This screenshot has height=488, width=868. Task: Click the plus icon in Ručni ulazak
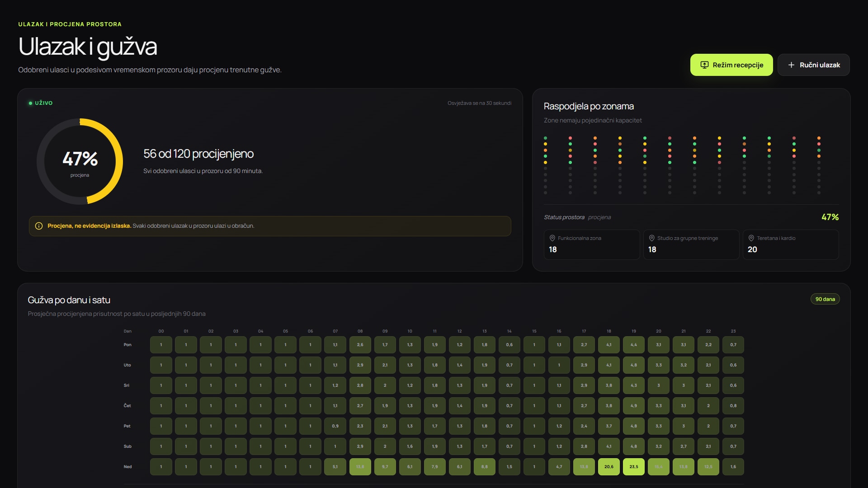click(x=791, y=65)
